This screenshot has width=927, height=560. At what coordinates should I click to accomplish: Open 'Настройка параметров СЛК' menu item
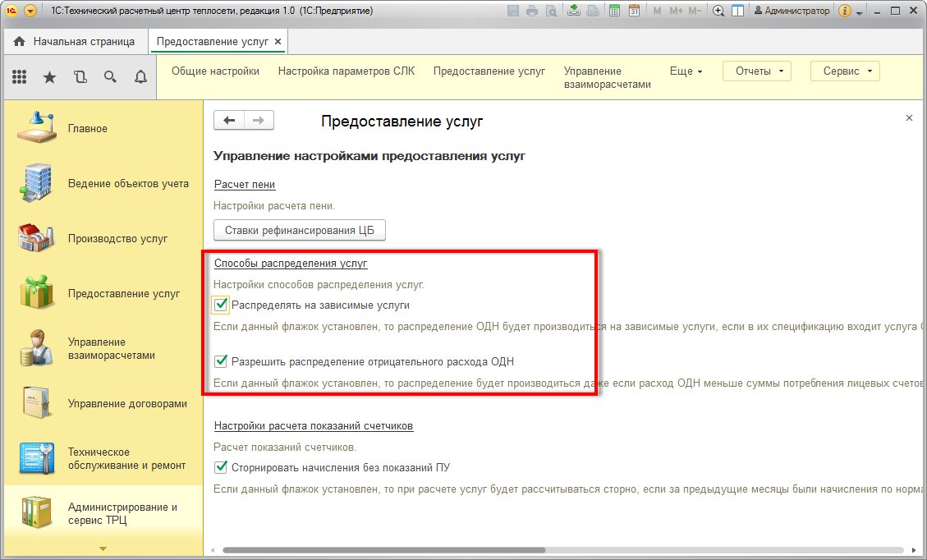(346, 71)
